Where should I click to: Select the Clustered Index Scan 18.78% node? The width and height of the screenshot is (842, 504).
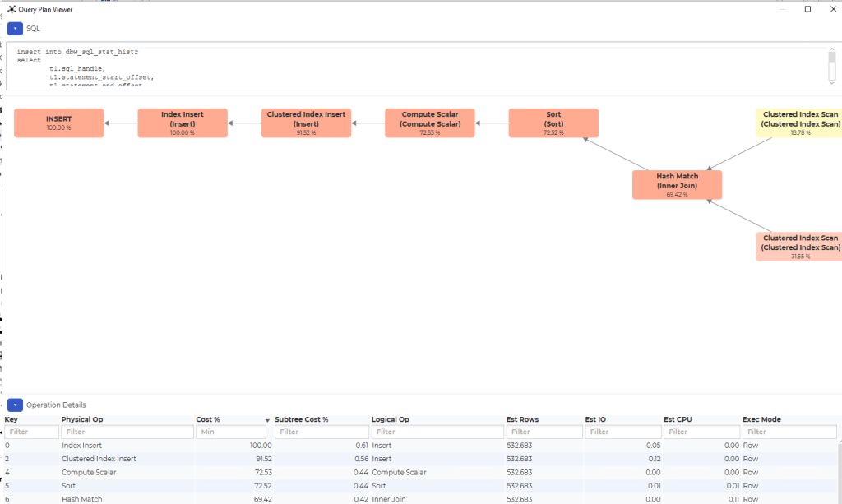pyautogui.click(x=799, y=123)
